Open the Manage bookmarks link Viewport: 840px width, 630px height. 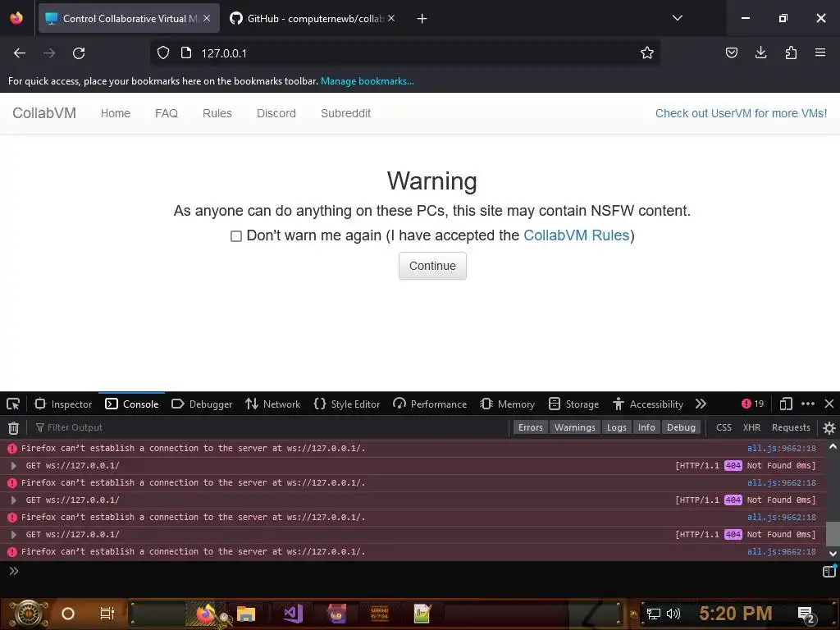tap(367, 81)
